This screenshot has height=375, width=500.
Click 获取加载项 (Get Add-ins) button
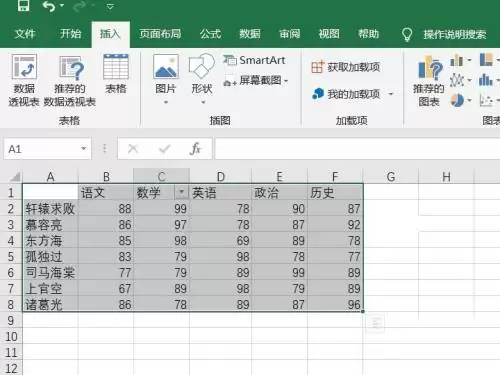click(x=346, y=67)
